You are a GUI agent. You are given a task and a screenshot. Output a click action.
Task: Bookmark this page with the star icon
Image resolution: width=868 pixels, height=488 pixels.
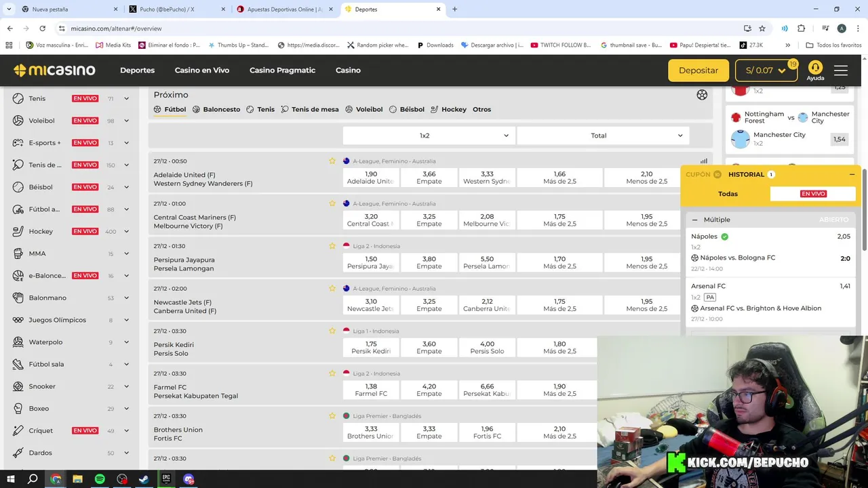click(762, 28)
